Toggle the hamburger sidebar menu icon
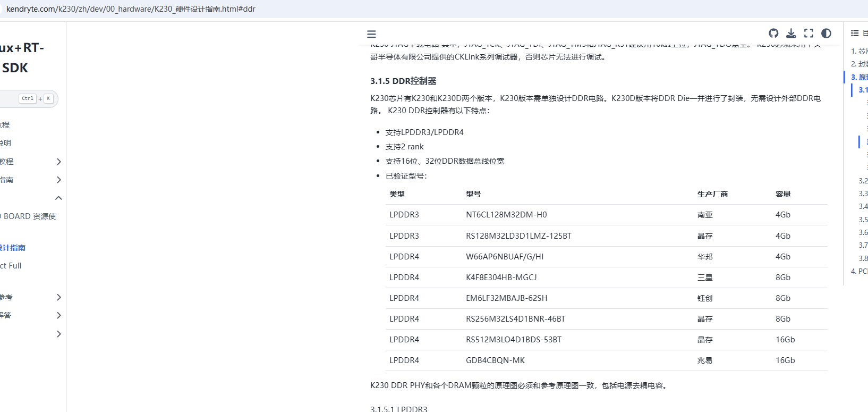 371,34
